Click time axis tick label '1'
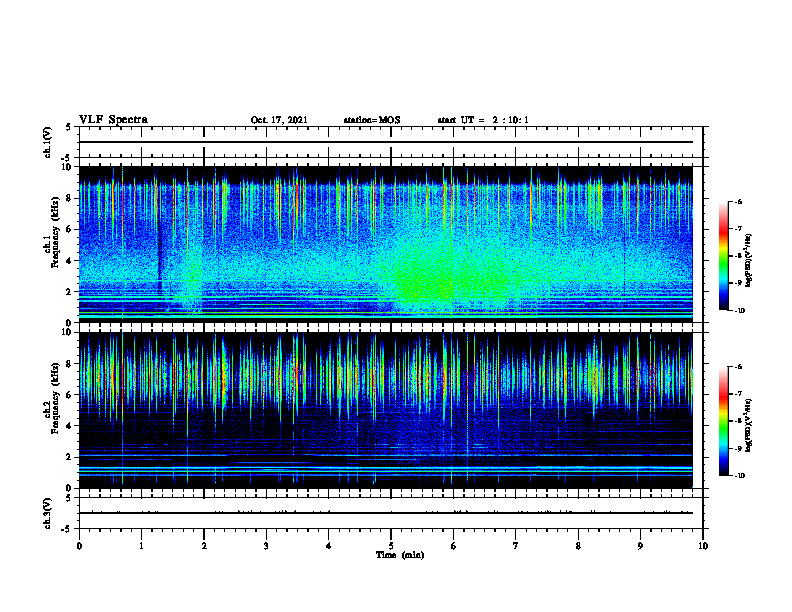The image size is (792, 612). pos(141,546)
